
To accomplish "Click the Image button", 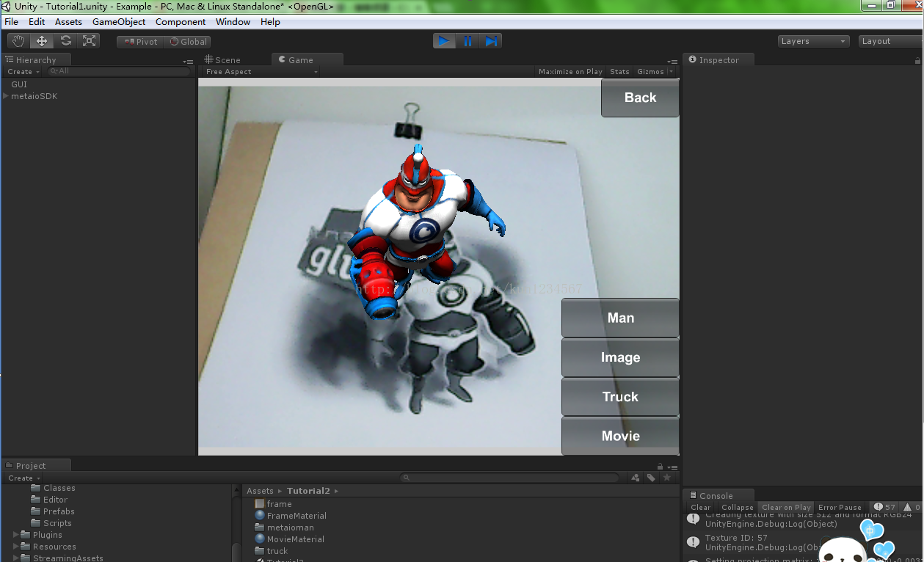I will pyautogui.click(x=620, y=357).
